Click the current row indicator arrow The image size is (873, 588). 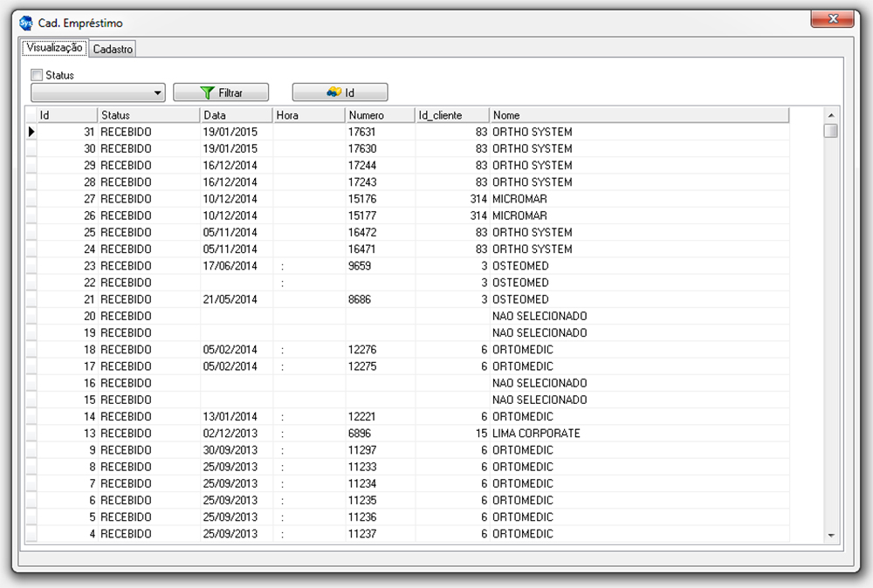coord(31,132)
